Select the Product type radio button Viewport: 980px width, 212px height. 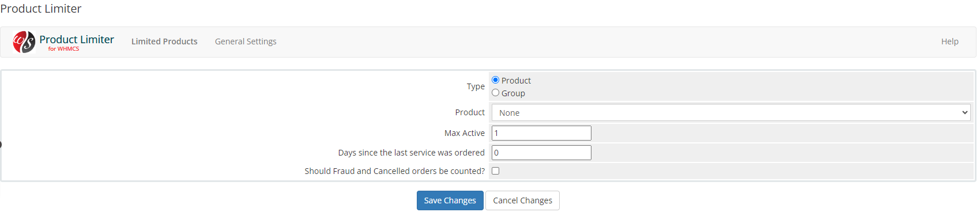[x=495, y=80]
